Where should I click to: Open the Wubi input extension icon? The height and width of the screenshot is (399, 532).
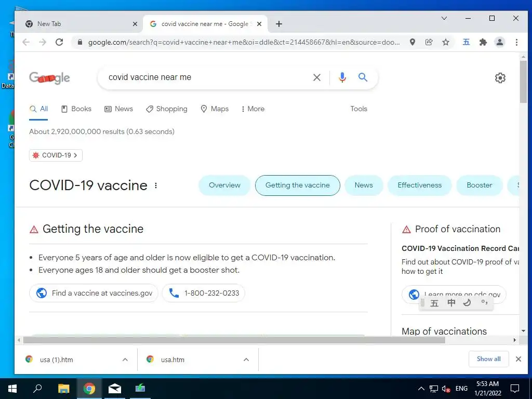(x=466, y=42)
